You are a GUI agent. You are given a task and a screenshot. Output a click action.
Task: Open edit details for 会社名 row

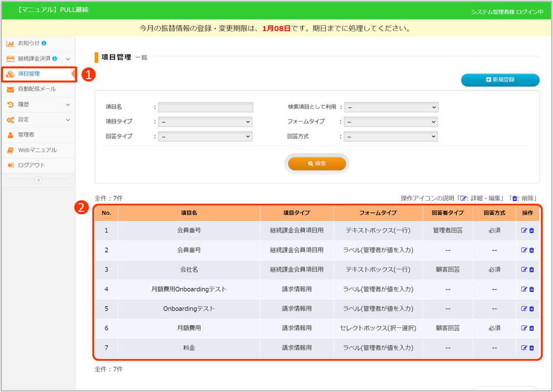click(x=524, y=269)
